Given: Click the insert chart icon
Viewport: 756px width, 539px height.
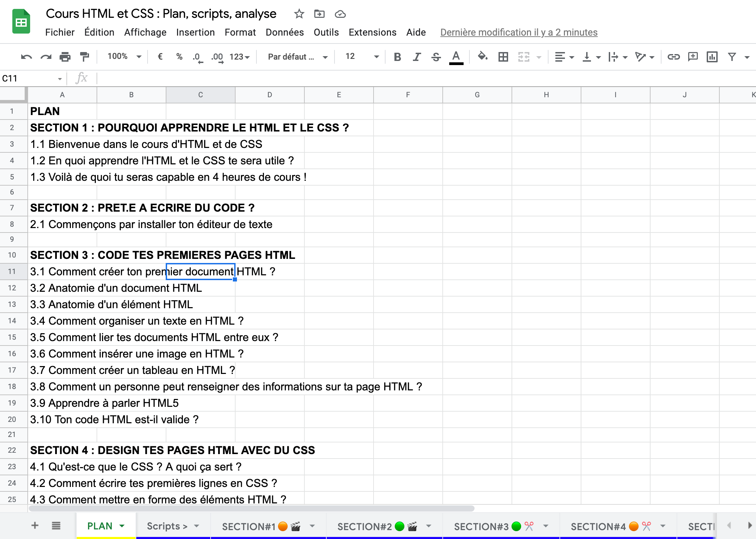Looking at the screenshot, I should click(x=712, y=57).
